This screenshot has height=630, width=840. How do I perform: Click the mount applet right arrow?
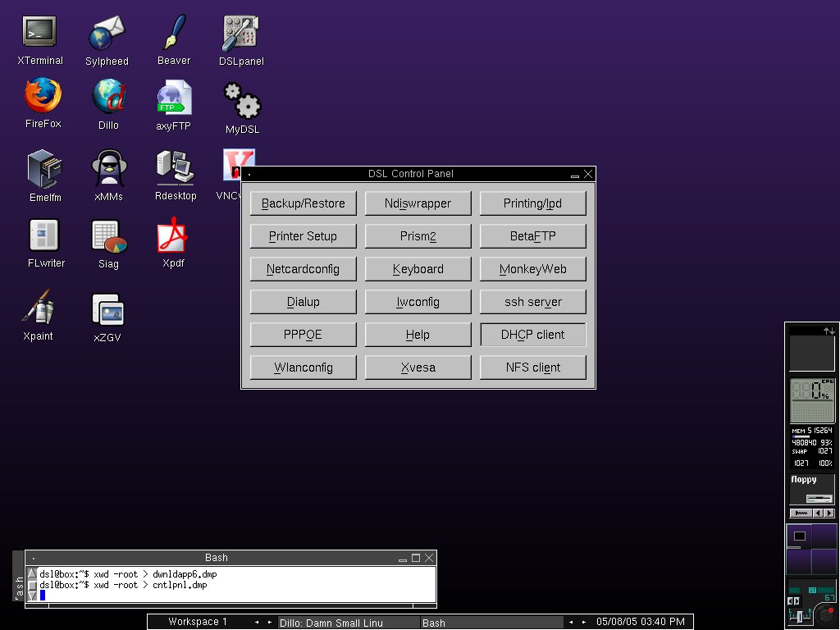pos(829,514)
